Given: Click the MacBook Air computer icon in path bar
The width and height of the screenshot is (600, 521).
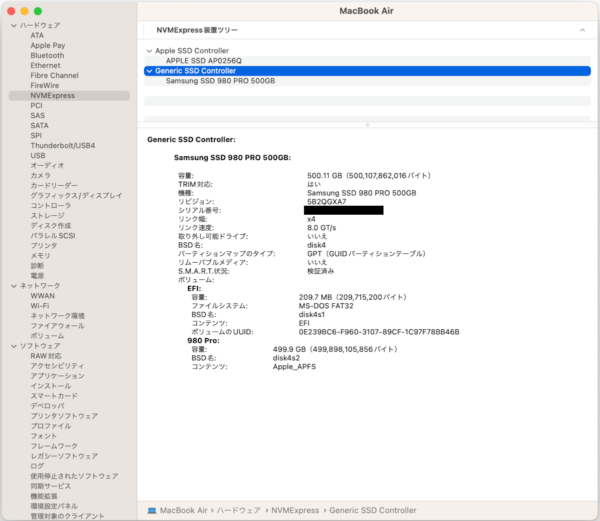Looking at the screenshot, I should click(152, 511).
